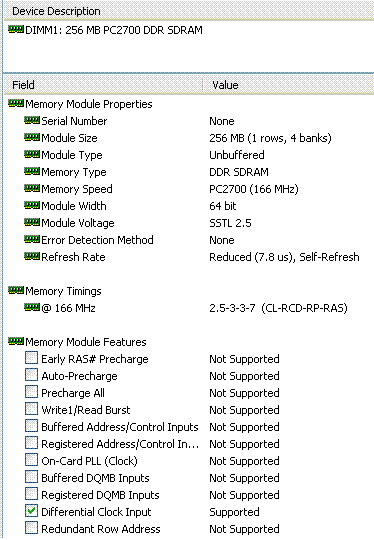This screenshot has height=540, width=374.
Task: Click the 64 bit value
Action: pyautogui.click(x=223, y=206)
